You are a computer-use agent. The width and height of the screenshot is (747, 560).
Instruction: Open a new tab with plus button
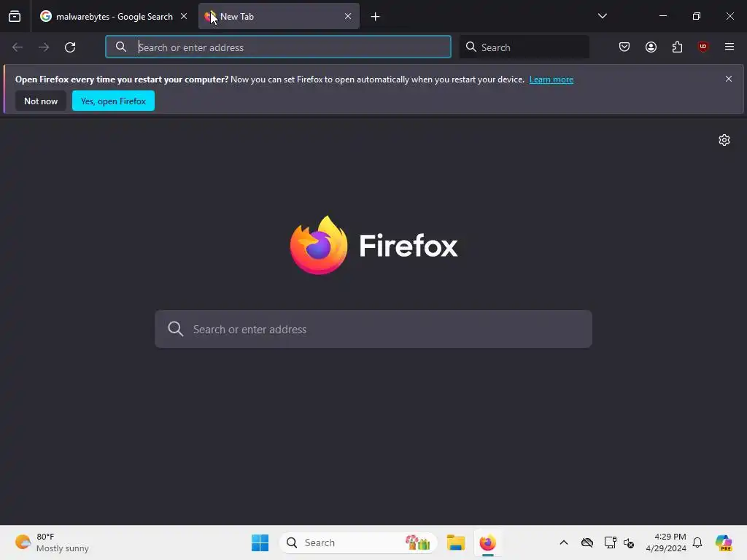click(x=376, y=17)
